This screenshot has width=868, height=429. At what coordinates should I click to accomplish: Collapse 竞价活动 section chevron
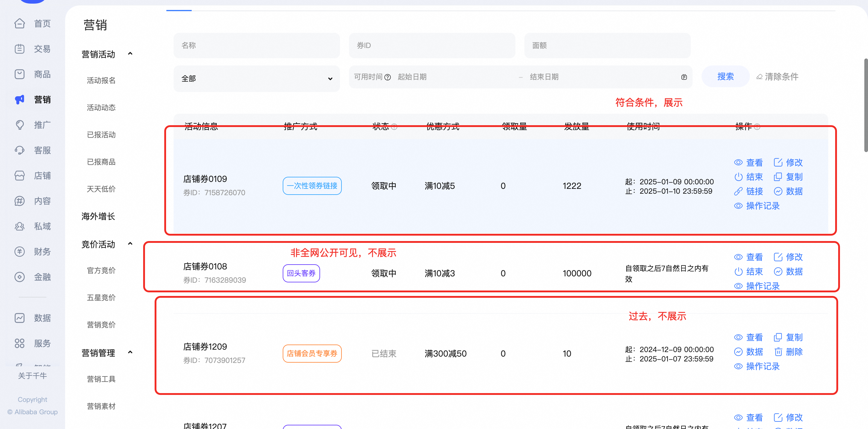click(131, 243)
